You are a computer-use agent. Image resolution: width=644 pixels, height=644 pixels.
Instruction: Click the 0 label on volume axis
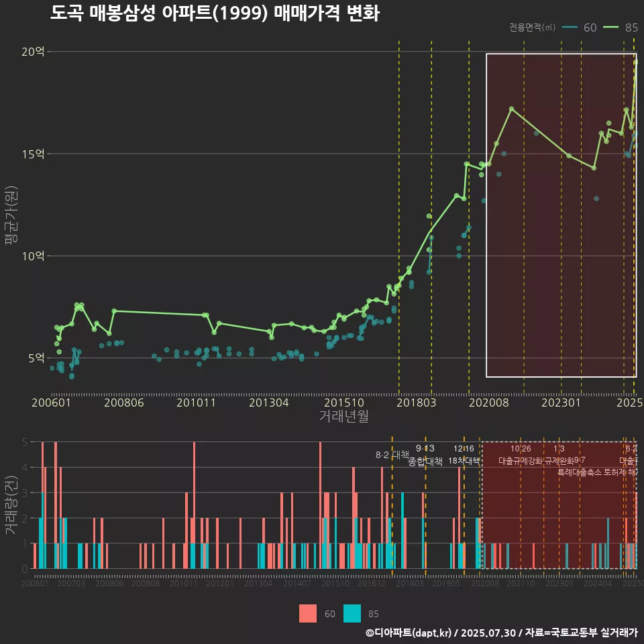(25, 569)
